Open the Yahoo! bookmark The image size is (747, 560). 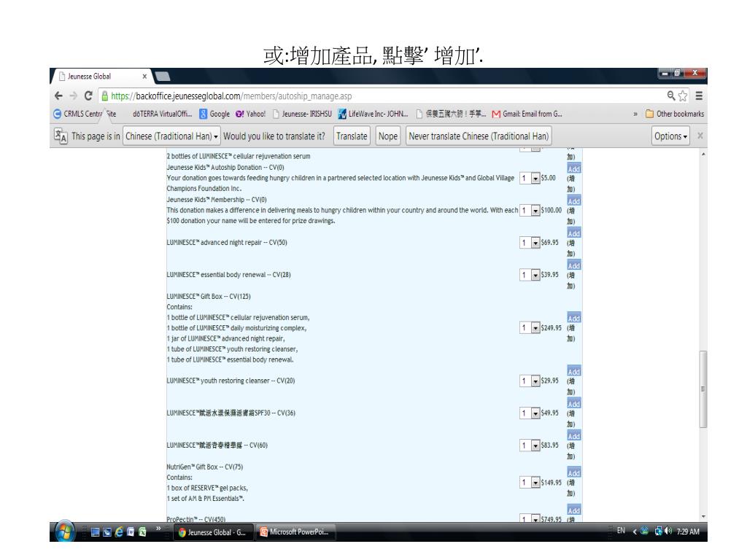[x=251, y=114]
